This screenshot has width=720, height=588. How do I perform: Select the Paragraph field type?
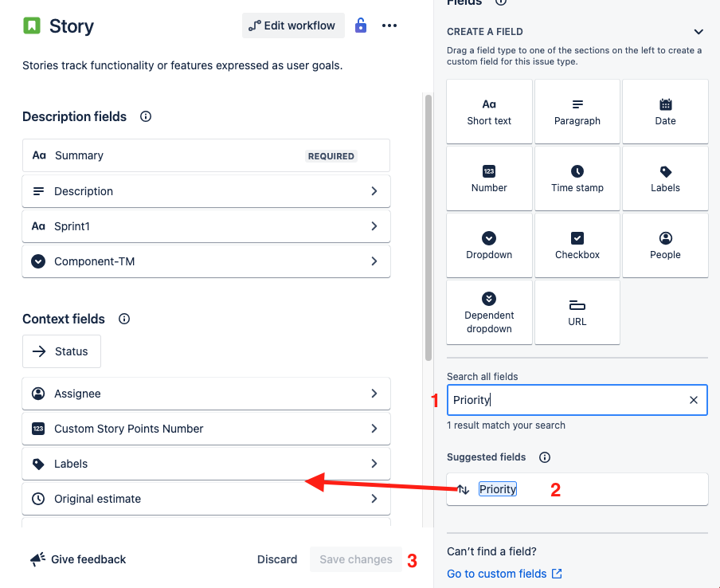click(x=577, y=111)
